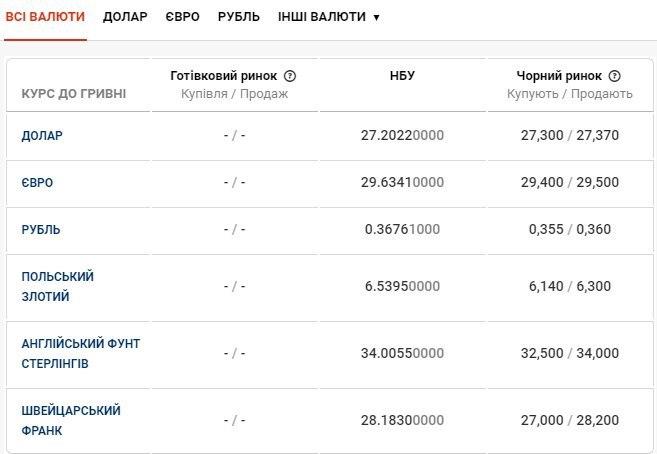Click the НБУ column header

[x=402, y=76]
